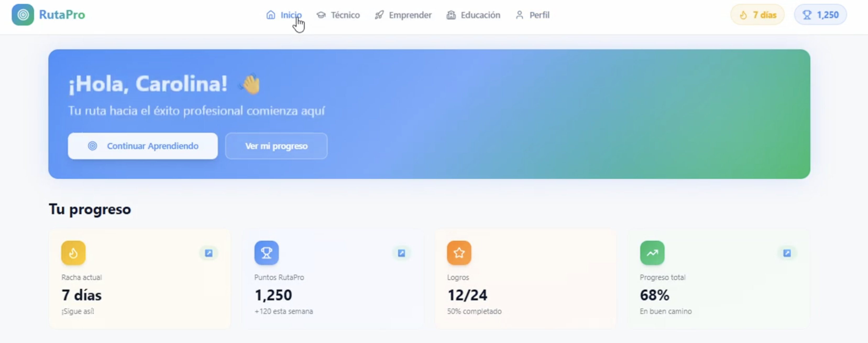Image resolution: width=868 pixels, height=343 pixels.
Task: Expand the Puntos RutaPro card details
Action: 401,253
